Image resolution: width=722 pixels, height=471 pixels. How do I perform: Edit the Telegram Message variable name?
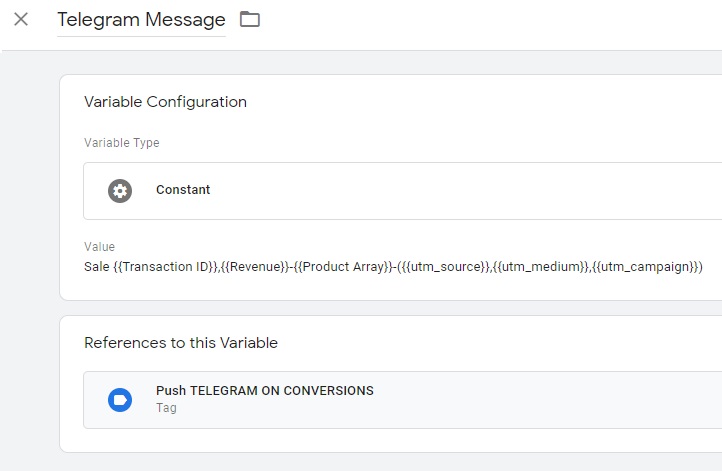click(141, 20)
